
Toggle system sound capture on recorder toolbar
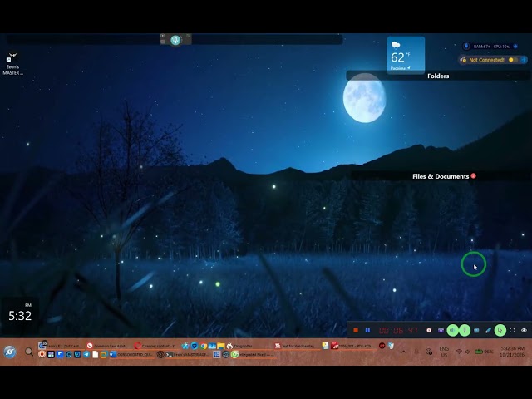[x=452, y=330]
